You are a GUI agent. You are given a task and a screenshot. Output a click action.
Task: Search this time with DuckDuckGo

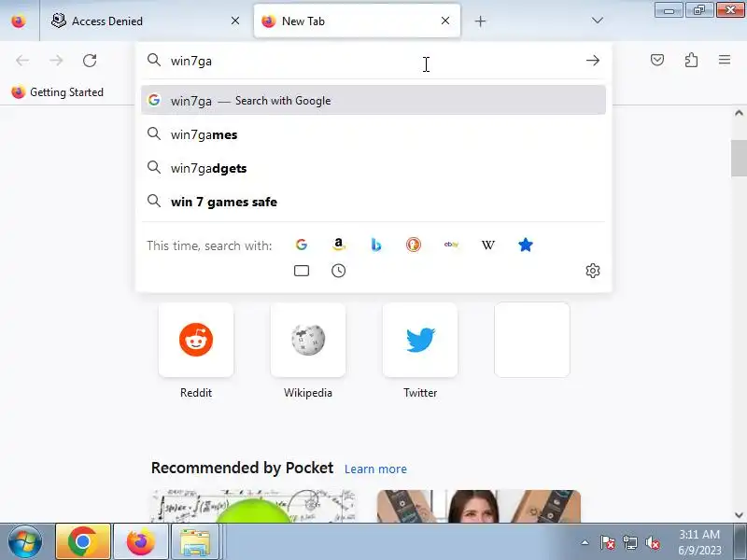click(x=413, y=245)
